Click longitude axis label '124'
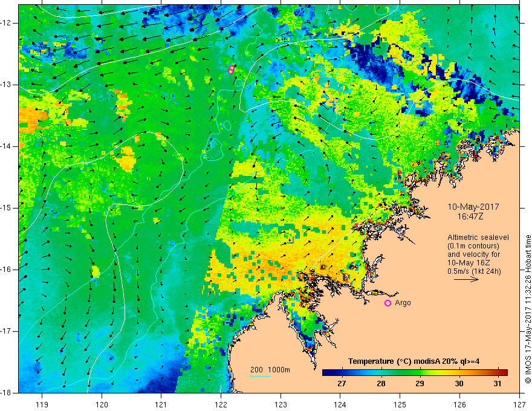The height and width of the screenshot is (411, 532). tap(340, 404)
